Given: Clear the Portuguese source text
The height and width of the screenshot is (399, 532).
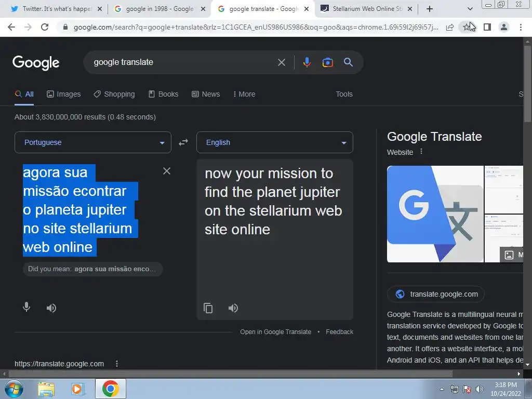Looking at the screenshot, I should (x=167, y=171).
